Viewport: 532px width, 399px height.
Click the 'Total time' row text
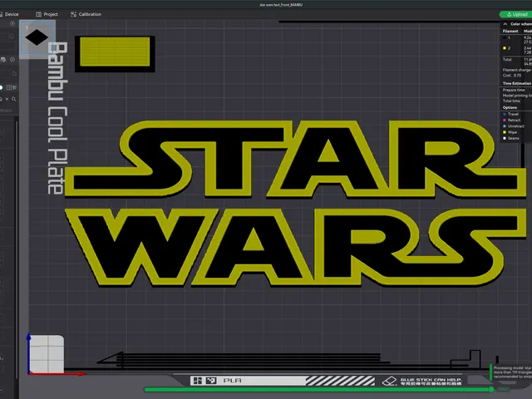[511, 101]
